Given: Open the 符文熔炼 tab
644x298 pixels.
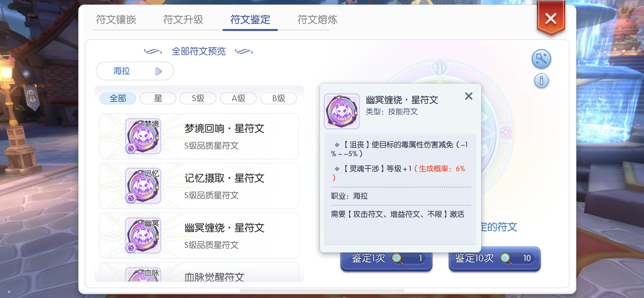Looking at the screenshot, I should point(317,19).
